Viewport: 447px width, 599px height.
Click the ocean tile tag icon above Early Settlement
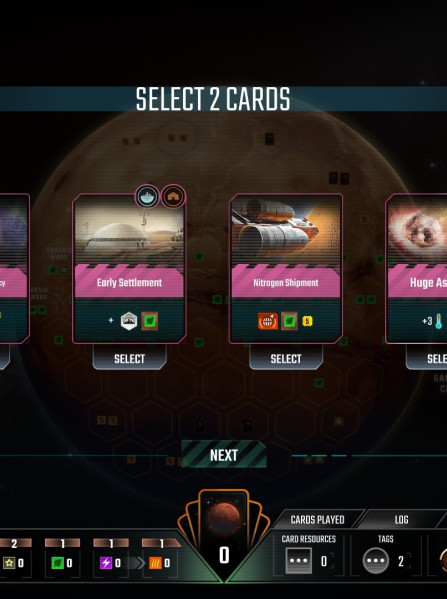[x=147, y=196]
